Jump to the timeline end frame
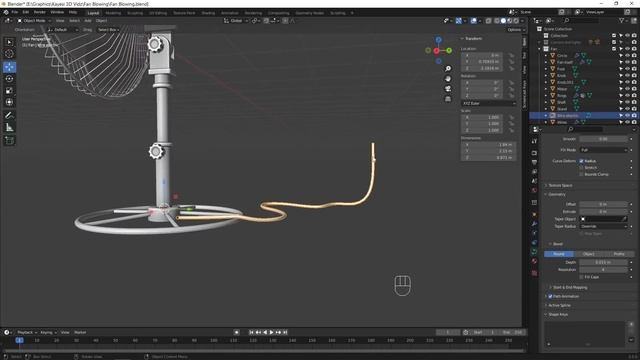 click(x=285, y=332)
